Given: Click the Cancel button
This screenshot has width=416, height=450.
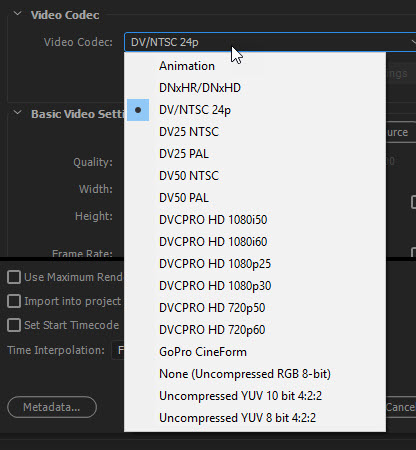Looking at the screenshot, I should pos(401,407).
